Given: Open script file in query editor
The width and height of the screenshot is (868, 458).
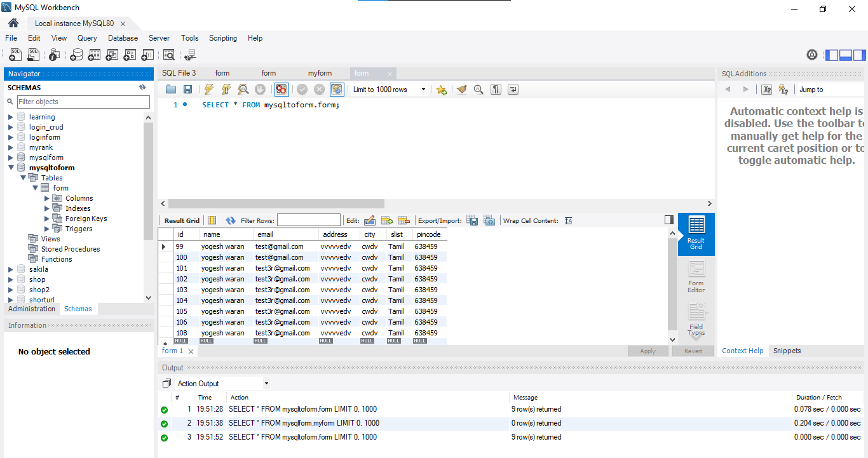Looking at the screenshot, I should pos(170,90).
